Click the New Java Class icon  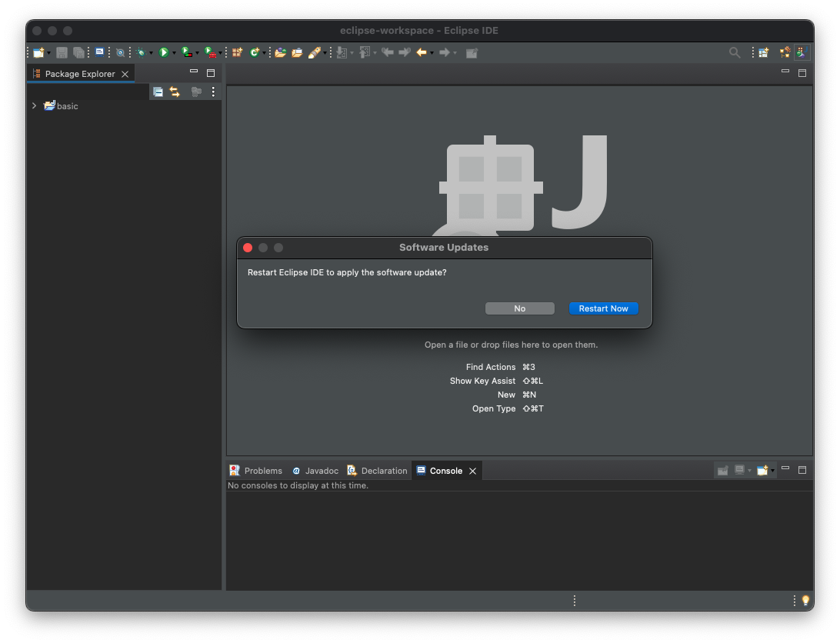pos(255,52)
